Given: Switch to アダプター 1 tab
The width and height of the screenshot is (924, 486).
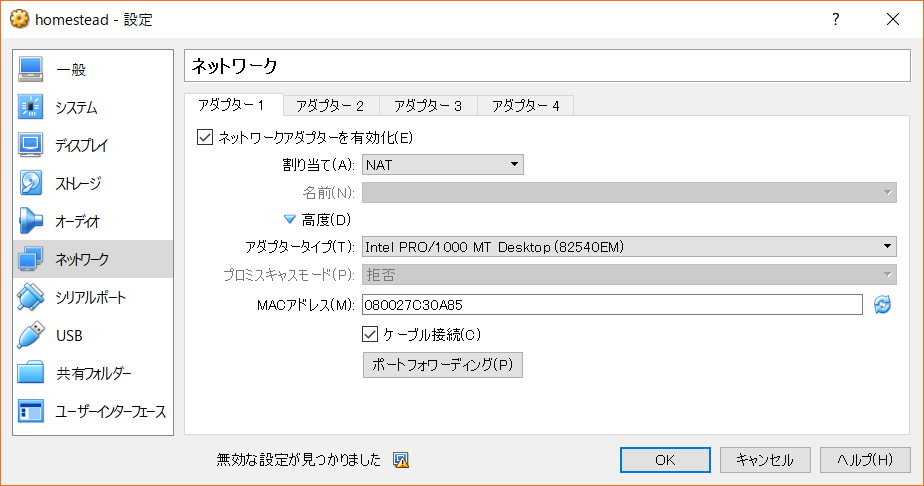Looking at the screenshot, I should [x=233, y=105].
